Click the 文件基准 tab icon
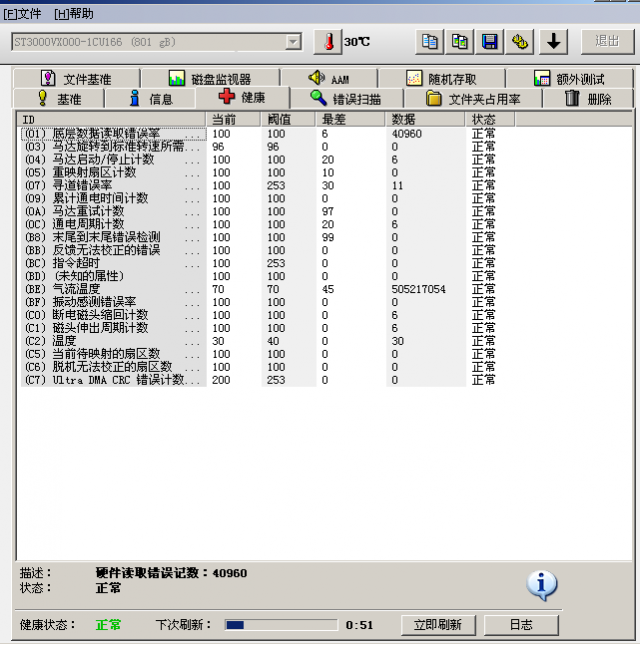Screen dimensions: 640x645 click(x=48, y=78)
